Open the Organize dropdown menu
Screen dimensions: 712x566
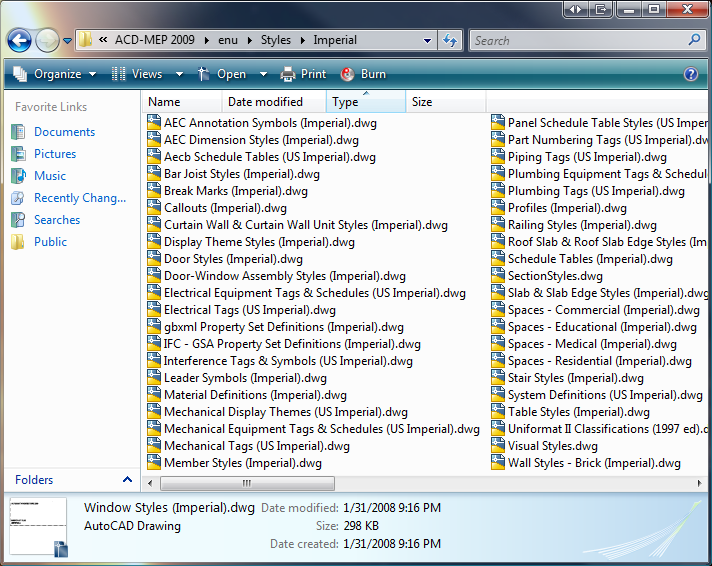(56, 74)
